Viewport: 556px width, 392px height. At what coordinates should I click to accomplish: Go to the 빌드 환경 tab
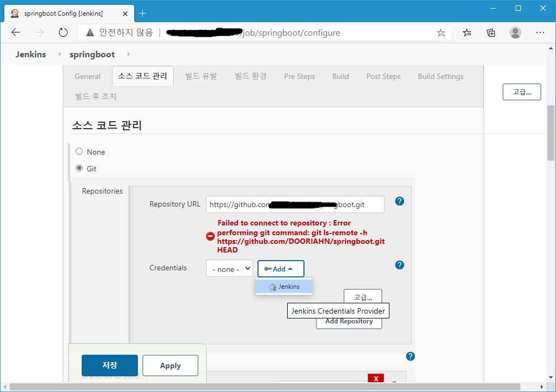(251, 76)
